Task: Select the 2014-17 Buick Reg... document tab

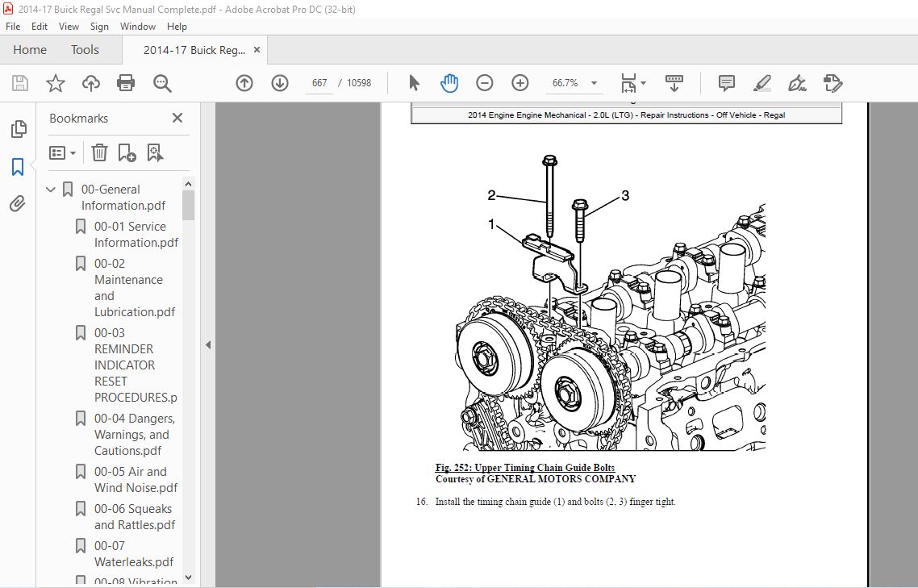Action: pos(194,50)
